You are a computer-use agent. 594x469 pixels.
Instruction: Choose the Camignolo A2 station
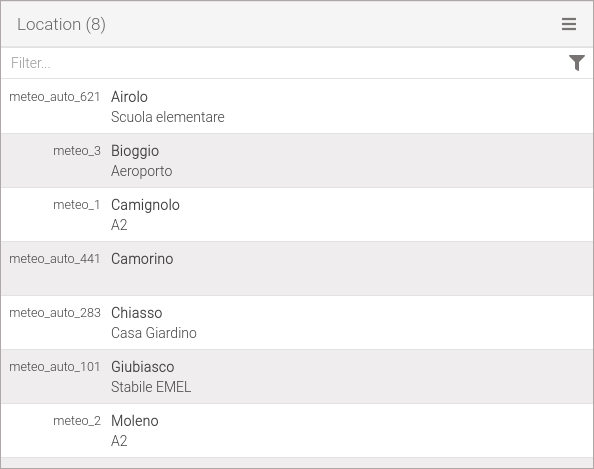tap(297, 214)
